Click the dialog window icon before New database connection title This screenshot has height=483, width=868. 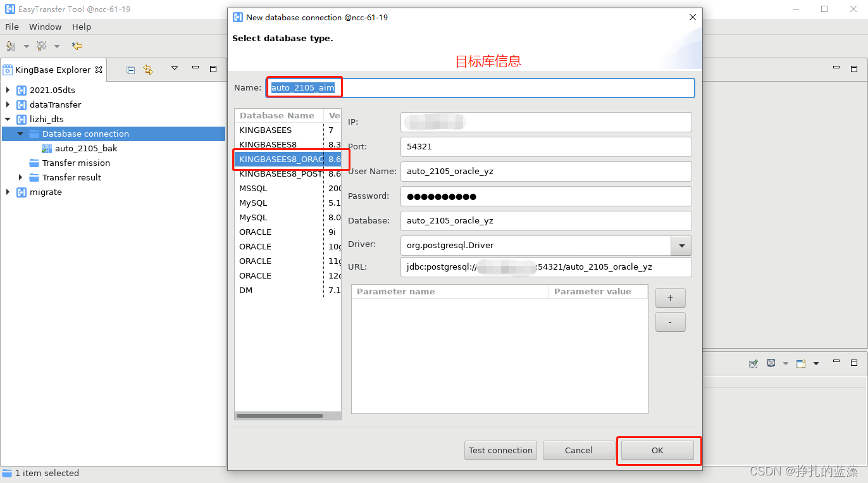[x=238, y=17]
